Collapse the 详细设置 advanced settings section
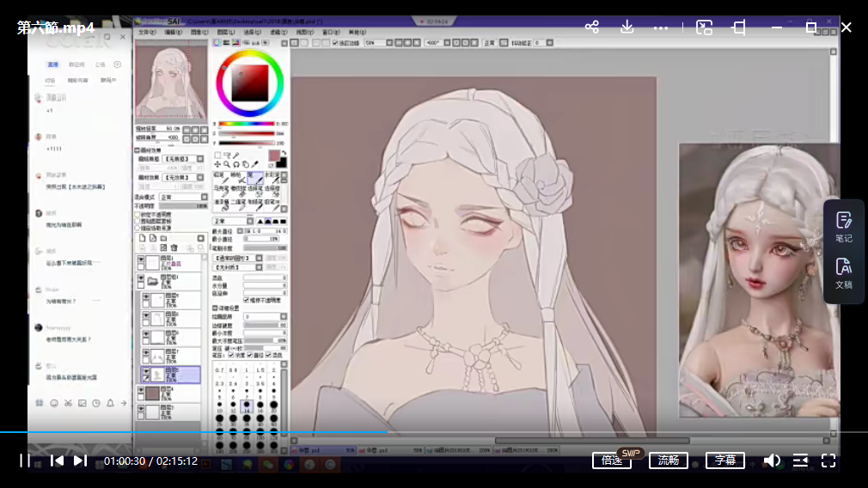The height and width of the screenshot is (488, 868). click(x=215, y=308)
